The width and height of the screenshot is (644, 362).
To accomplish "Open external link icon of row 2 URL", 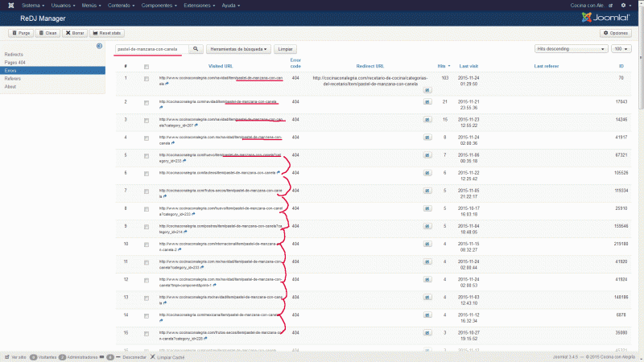I will pyautogui.click(x=161, y=108).
